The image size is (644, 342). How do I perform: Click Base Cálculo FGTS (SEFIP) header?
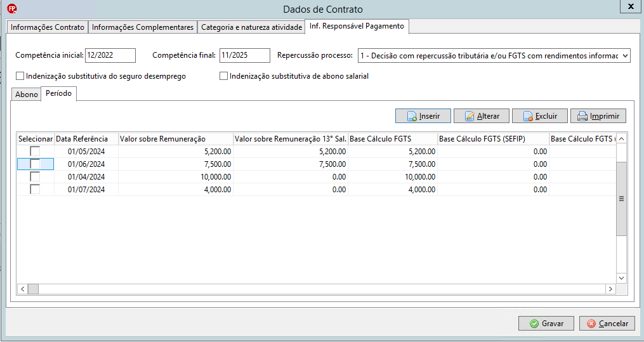tap(493, 139)
